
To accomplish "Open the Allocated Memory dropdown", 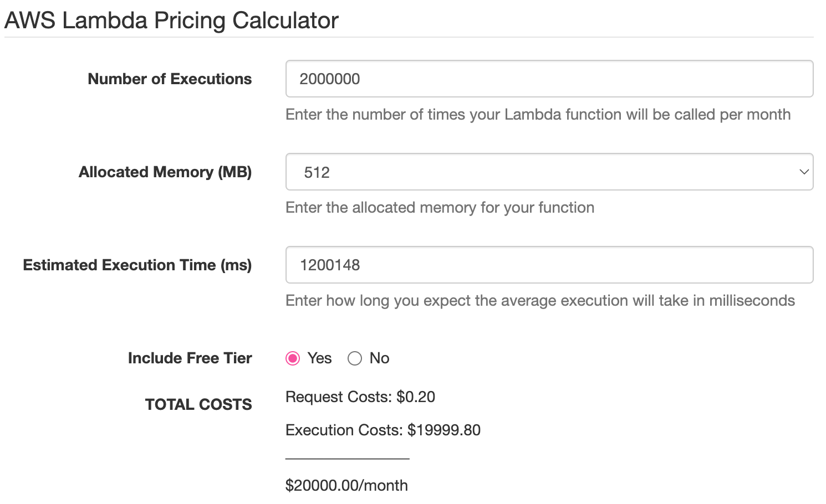I will click(549, 172).
